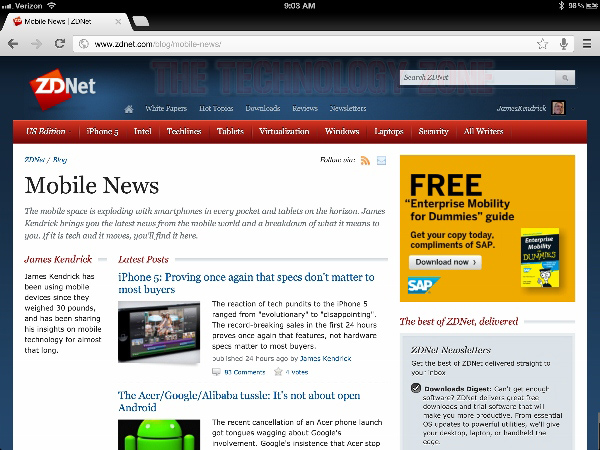Select All Writers in red menu

(484, 132)
